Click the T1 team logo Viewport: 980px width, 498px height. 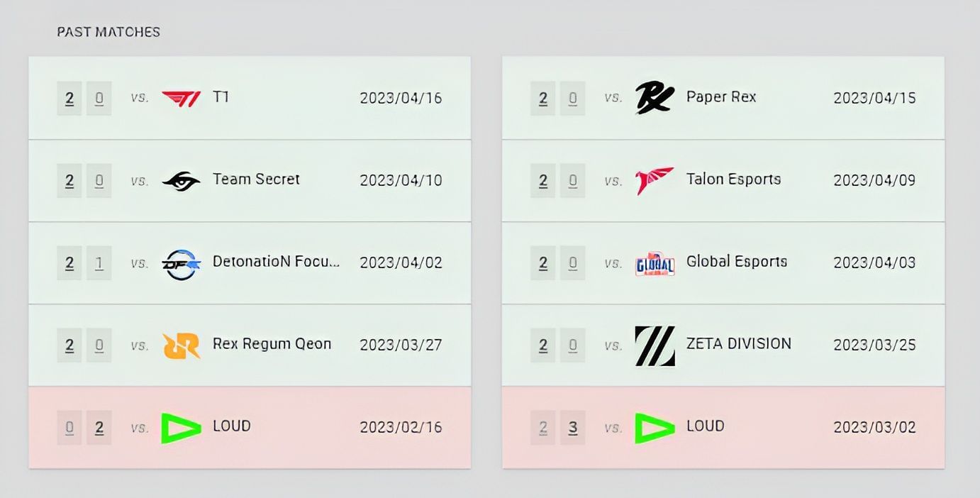click(181, 98)
